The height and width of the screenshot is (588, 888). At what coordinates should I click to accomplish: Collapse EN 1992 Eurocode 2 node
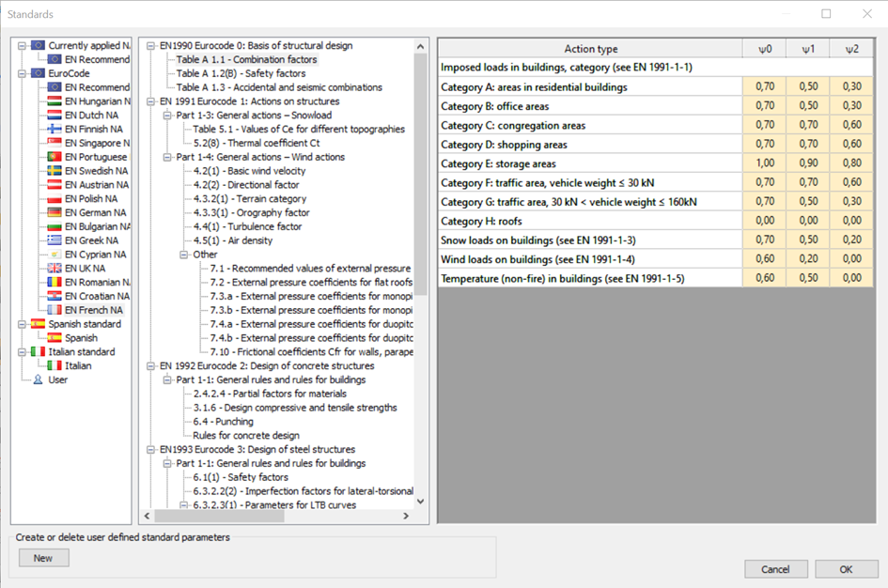click(150, 366)
